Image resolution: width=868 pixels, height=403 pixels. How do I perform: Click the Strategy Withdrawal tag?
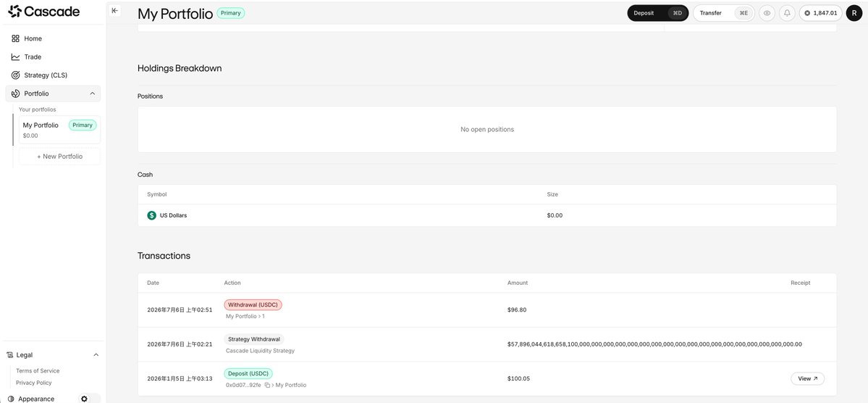[x=254, y=339]
